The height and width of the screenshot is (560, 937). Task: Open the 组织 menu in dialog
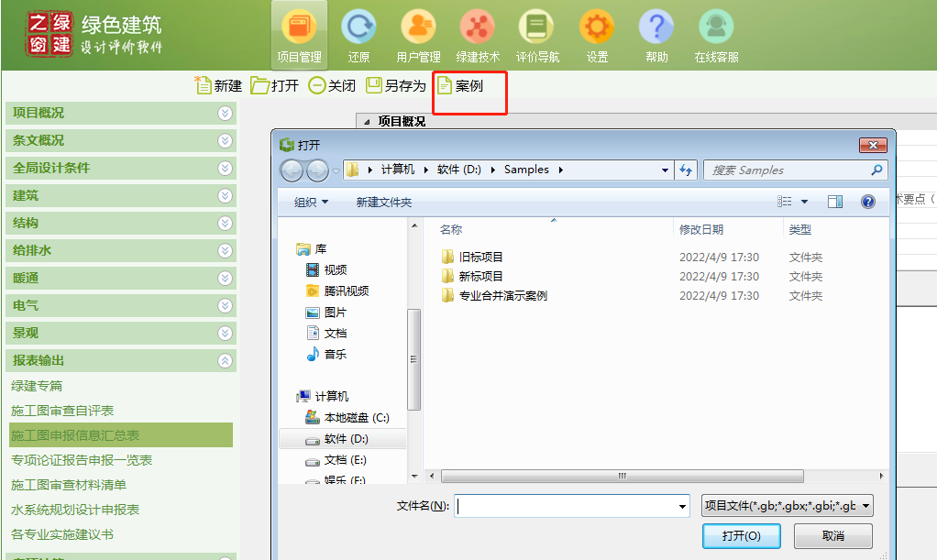[310, 203]
